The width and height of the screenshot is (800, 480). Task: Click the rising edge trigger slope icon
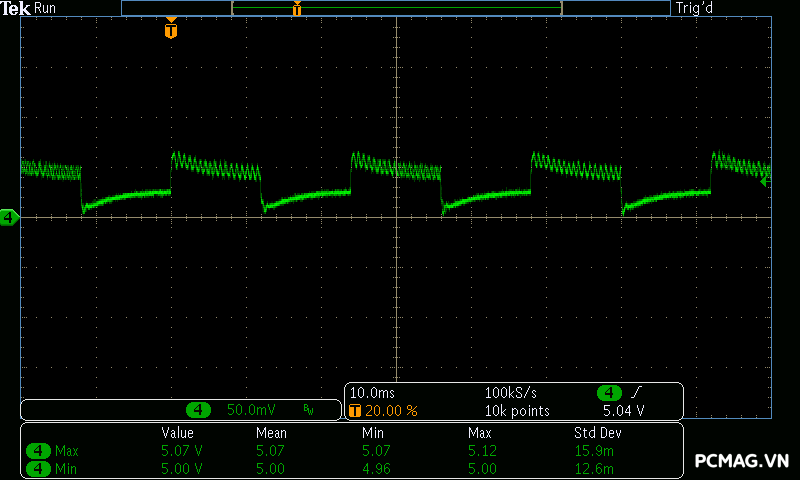(x=637, y=393)
